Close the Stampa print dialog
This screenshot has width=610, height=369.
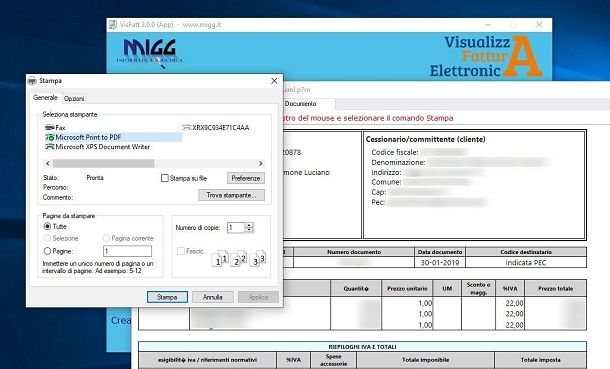click(x=274, y=80)
